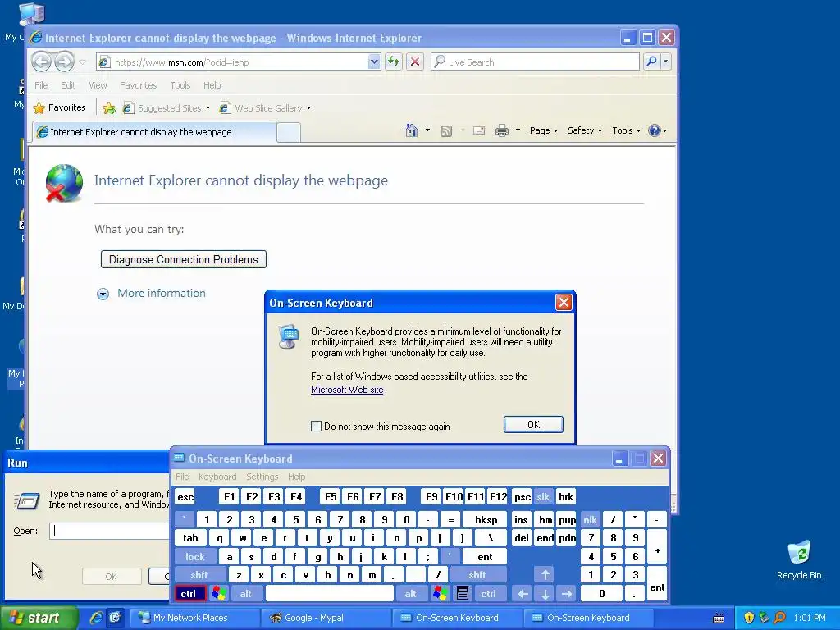Click the Open input field in Run
The width and height of the screenshot is (840, 630).
110,531
